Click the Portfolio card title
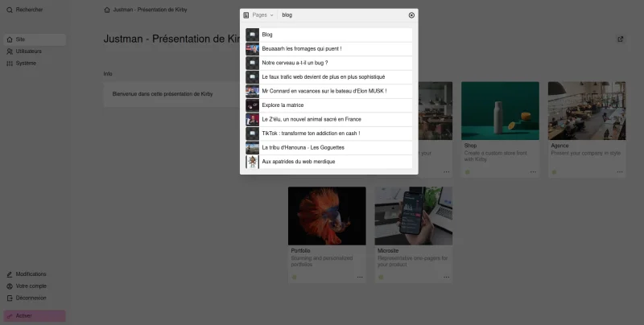 [x=300, y=251]
